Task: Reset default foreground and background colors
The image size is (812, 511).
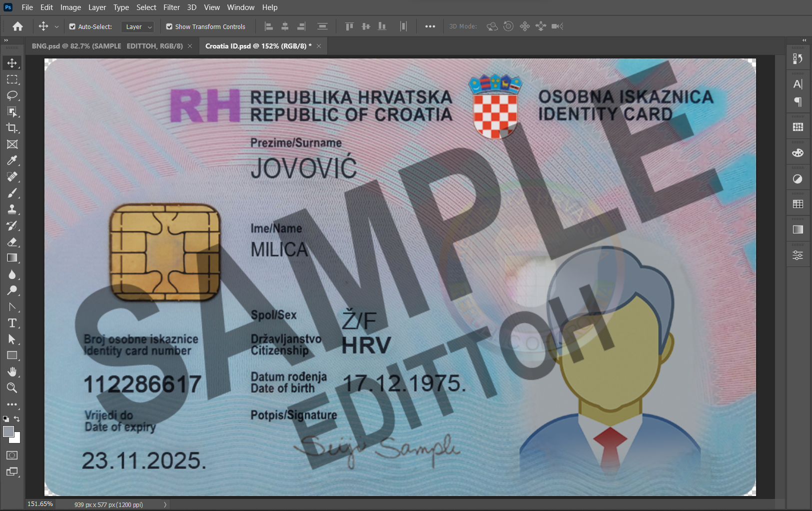Action: coord(6,419)
